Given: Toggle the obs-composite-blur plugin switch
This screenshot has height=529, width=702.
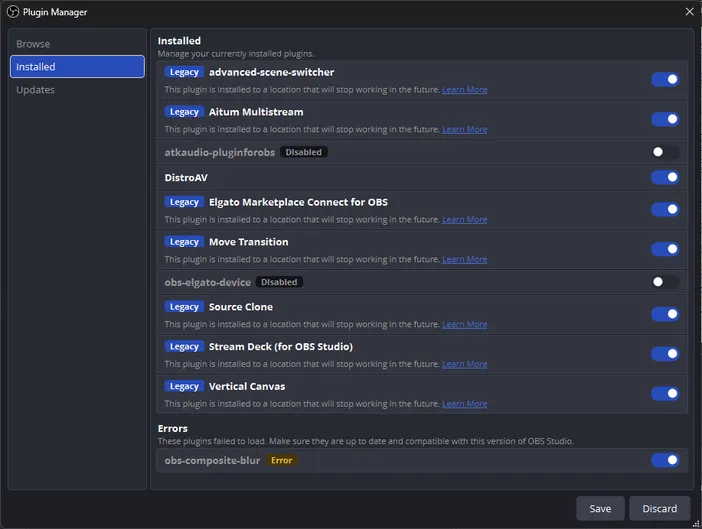Looking at the screenshot, I should click(665, 460).
